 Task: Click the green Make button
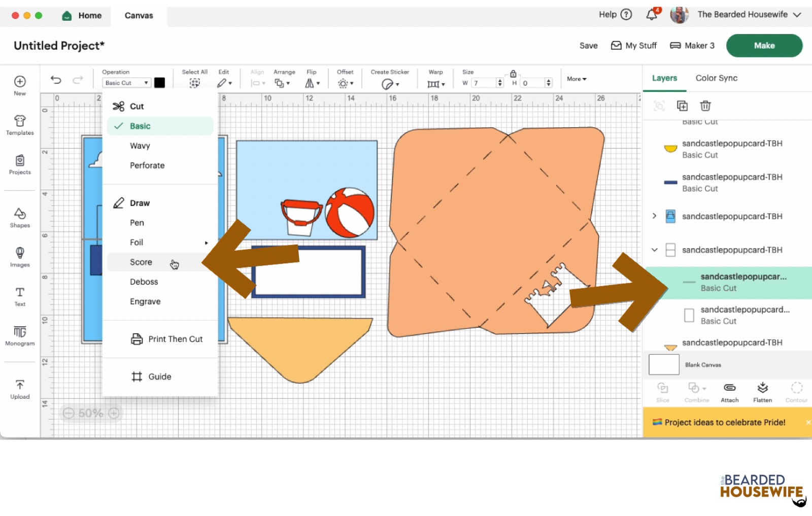pos(764,46)
